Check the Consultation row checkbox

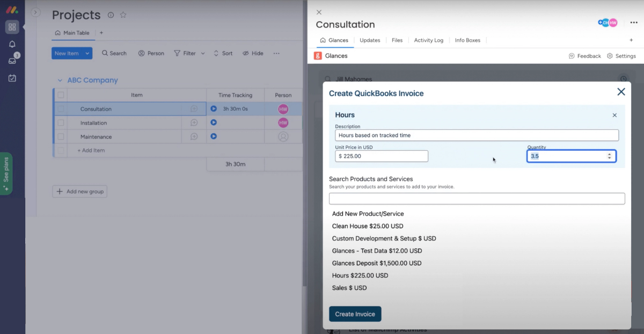[61, 109]
